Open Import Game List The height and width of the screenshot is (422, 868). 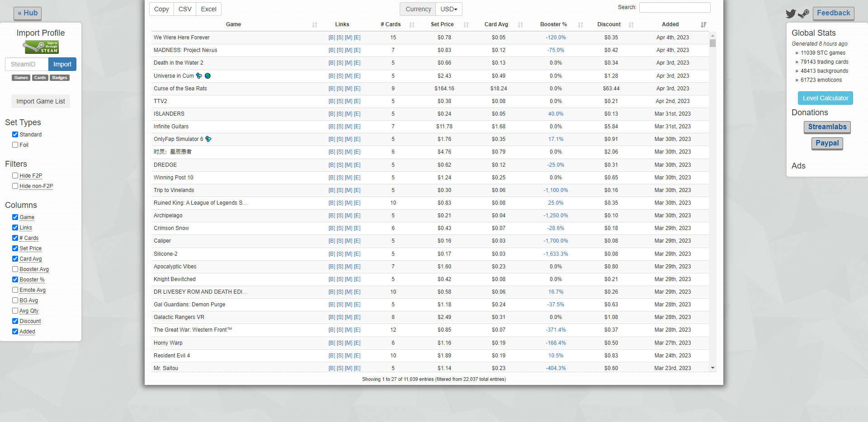pyautogui.click(x=41, y=101)
